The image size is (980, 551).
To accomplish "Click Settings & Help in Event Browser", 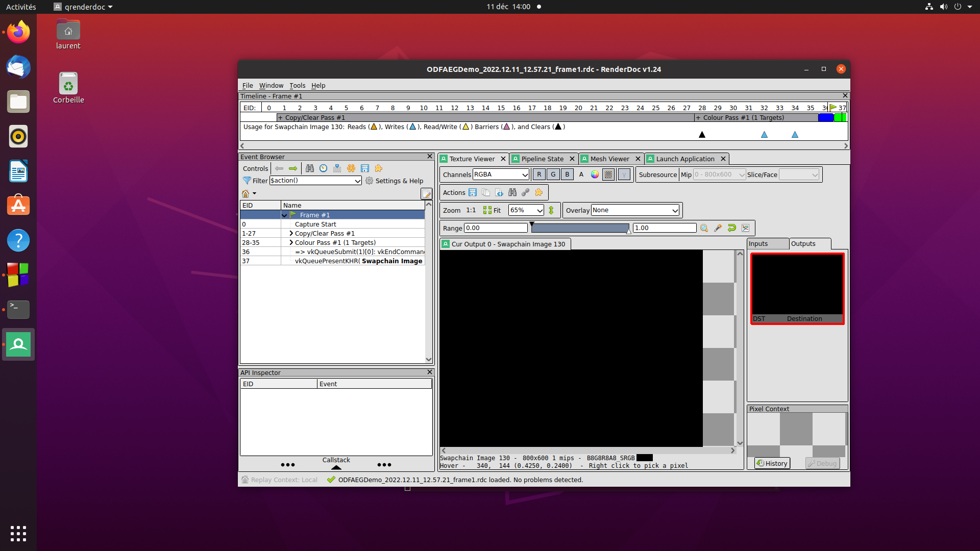I will pyautogui.click(x=394, y=181).
